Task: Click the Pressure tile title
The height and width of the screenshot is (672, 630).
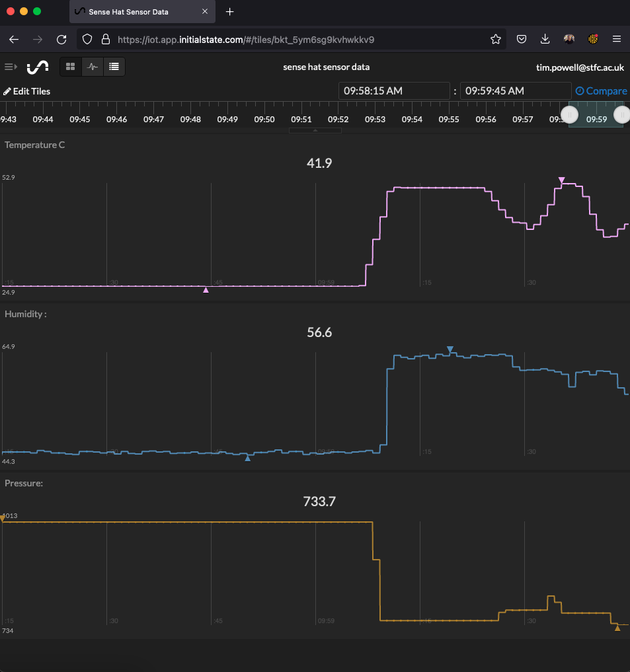Action: [24, 483]
